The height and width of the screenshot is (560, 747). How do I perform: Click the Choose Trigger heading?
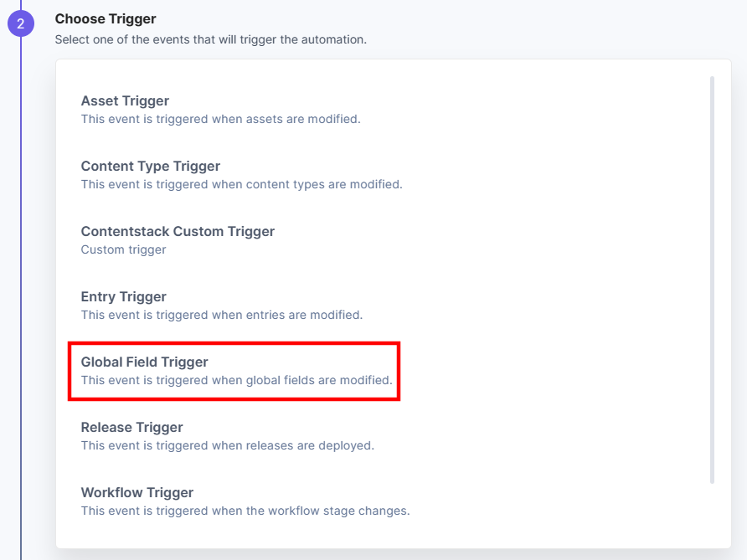[106, 19]
